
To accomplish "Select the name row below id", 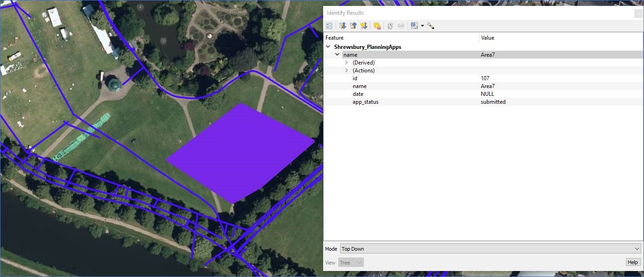I will click(483, 86).
